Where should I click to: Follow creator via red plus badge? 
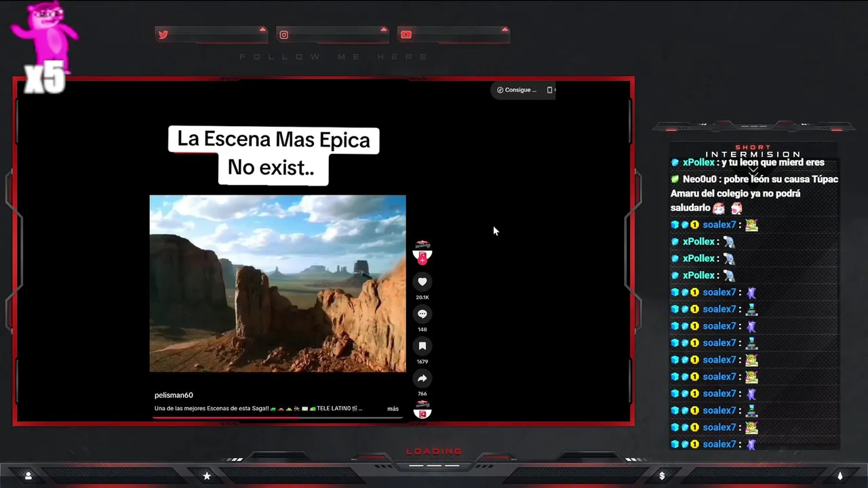click(422, 260)
